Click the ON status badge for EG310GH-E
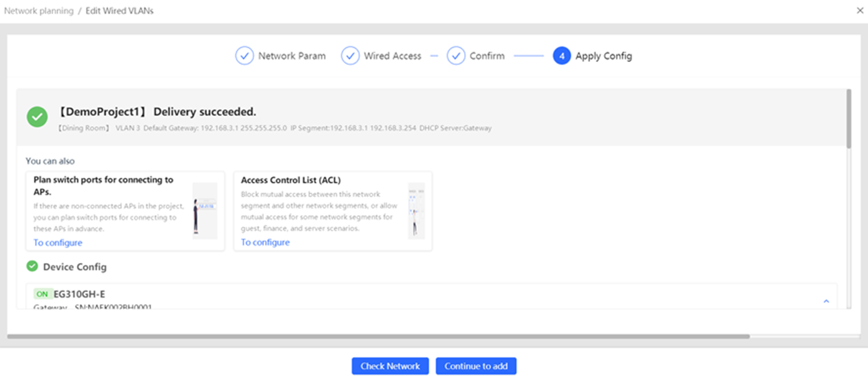Image resolution: width=868 pixels, height=376 pixels. [42, 294]
